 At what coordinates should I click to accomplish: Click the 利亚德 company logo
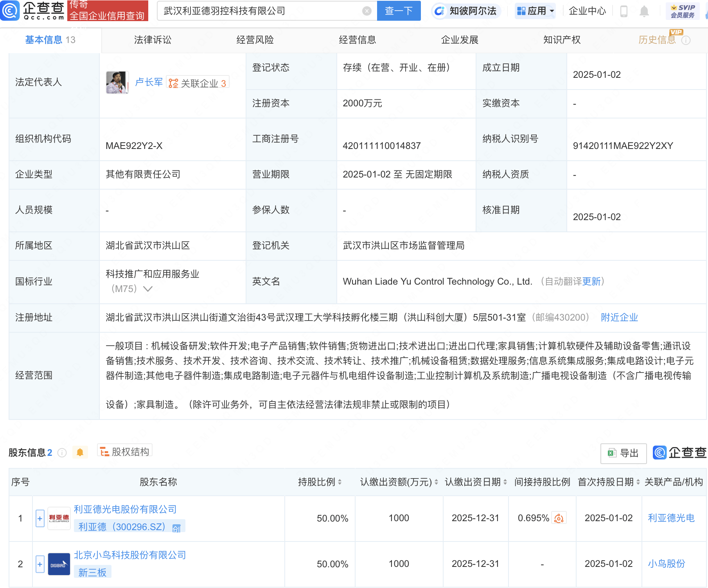[59, 518]
